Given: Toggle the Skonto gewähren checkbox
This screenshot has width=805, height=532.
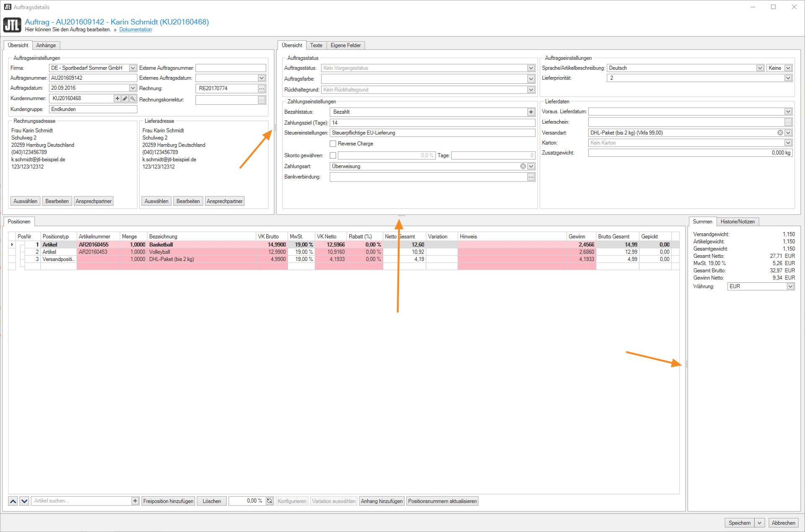Looking at the screenshot, I should [x=333, y=155].
